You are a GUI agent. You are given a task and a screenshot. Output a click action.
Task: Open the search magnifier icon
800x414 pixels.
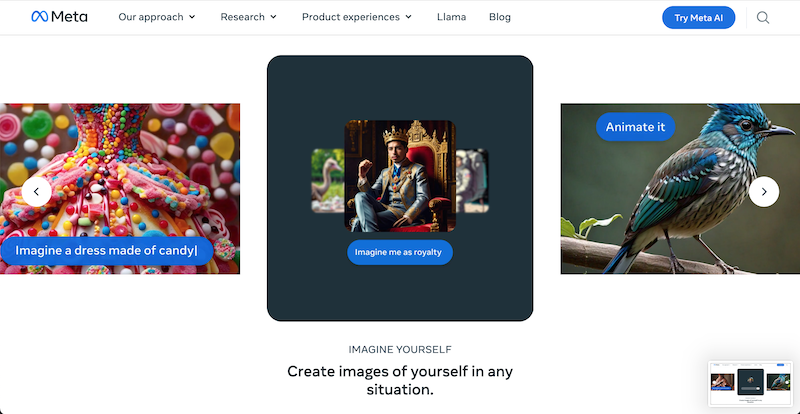763,18
